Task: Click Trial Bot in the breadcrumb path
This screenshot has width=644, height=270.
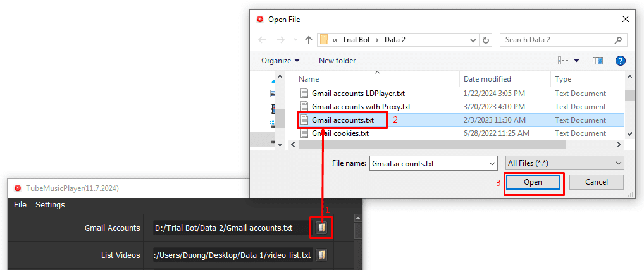Action: (356, 40)
